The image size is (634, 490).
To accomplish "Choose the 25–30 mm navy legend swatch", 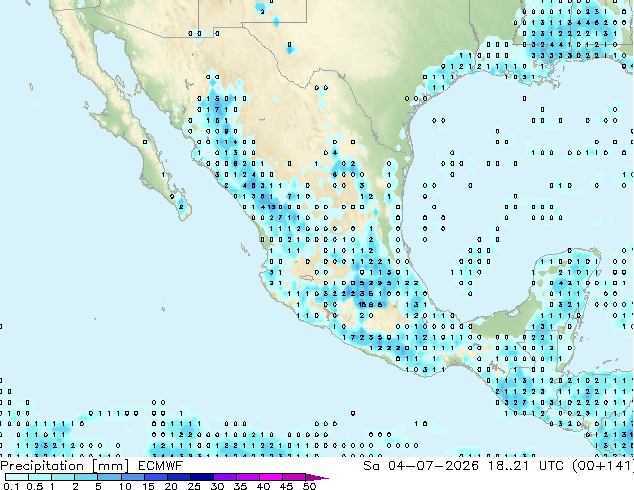I will 201,477.
